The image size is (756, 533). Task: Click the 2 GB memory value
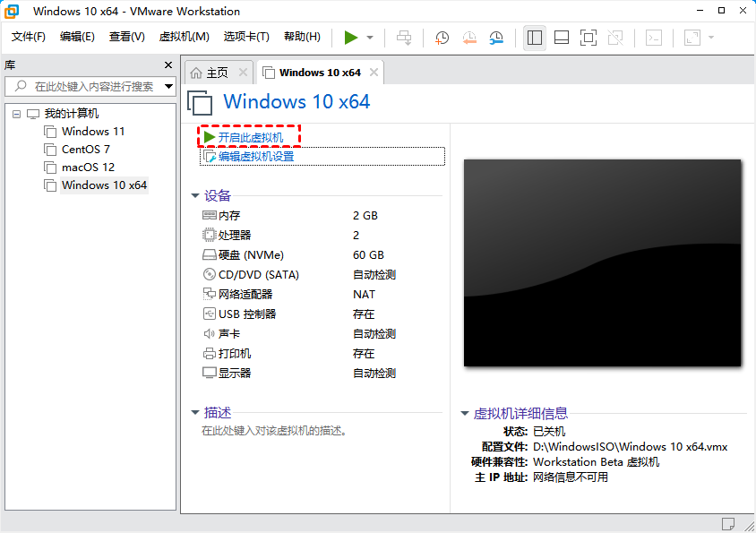(x=365, y=216)
